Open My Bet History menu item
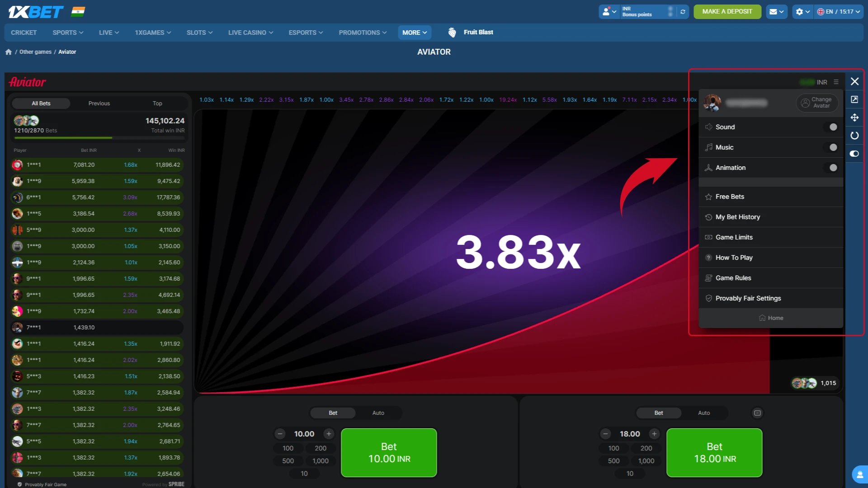Image resolution: width=868 pixels, height=488 pixels. 737,217
